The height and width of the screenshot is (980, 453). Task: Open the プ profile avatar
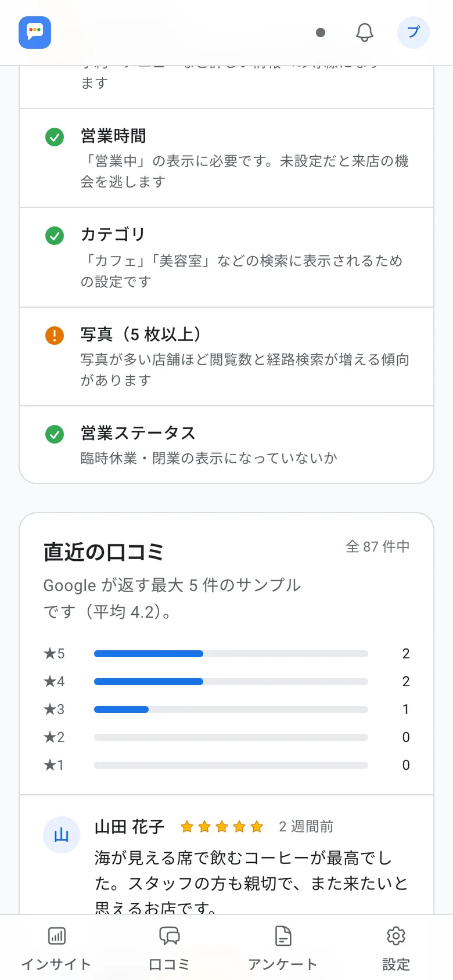(x=414, y=32)
